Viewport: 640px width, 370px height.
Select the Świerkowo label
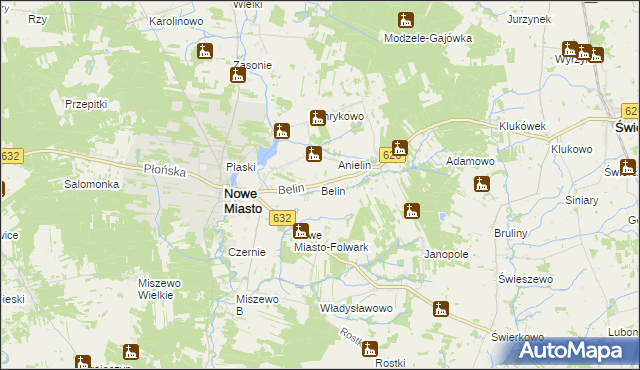(x=518, y=337)
